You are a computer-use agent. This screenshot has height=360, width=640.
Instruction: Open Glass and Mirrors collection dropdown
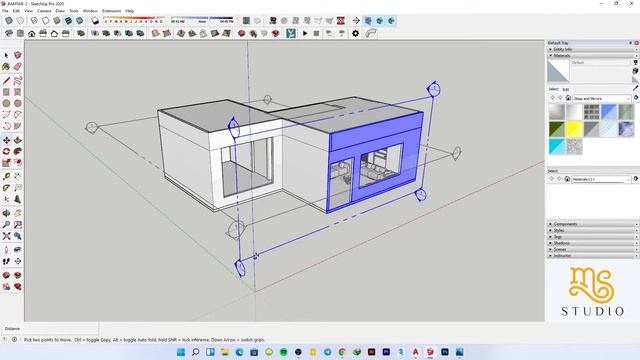602,98
